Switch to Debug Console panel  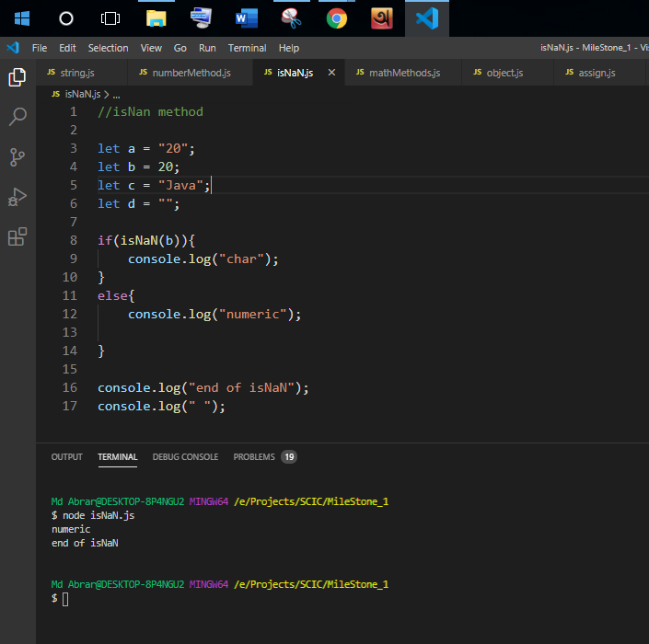point(185,456)
